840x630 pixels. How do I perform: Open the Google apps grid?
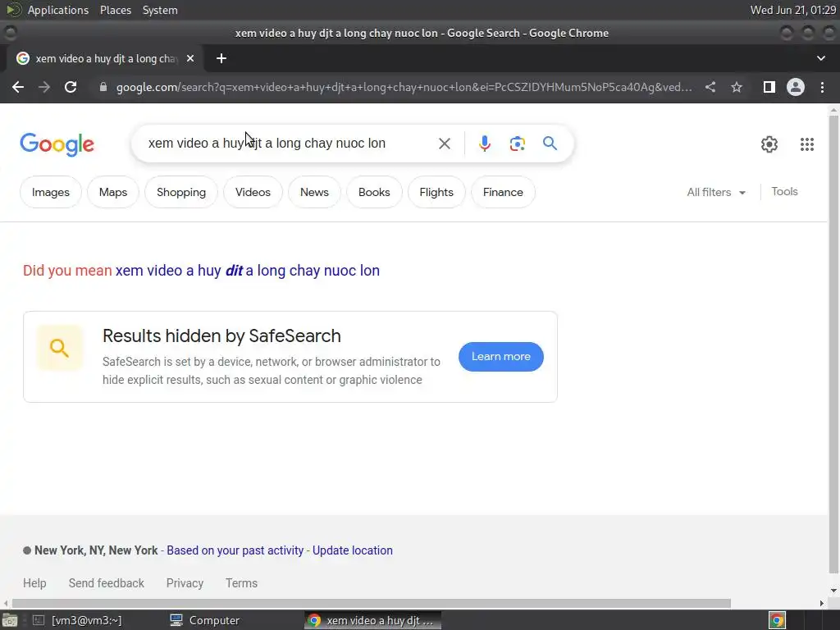[807, 144]
